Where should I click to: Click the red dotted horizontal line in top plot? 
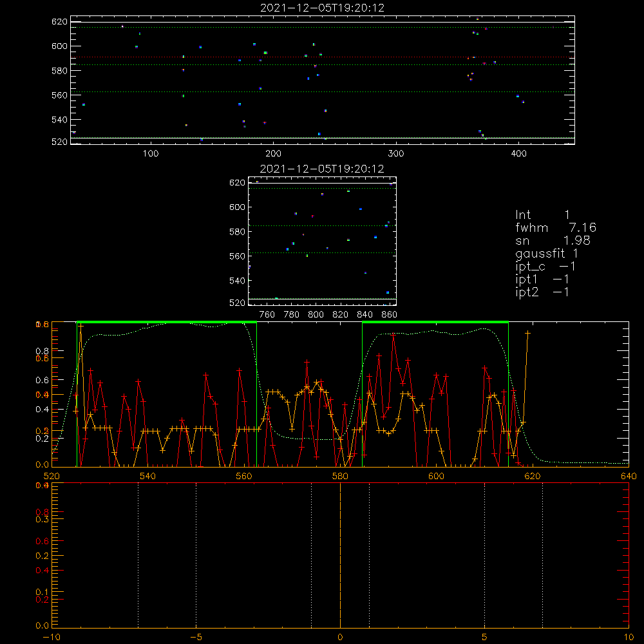pyautogui.click(x=323, y=57)
